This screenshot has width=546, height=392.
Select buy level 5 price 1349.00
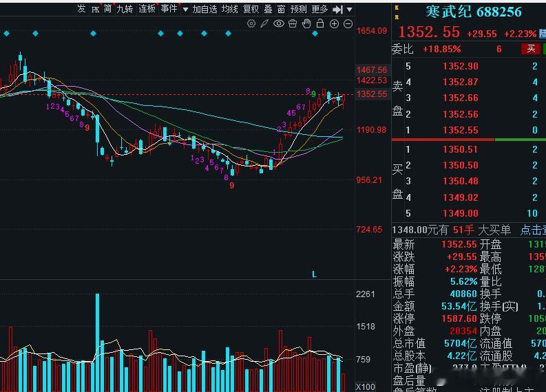point(461,213)
